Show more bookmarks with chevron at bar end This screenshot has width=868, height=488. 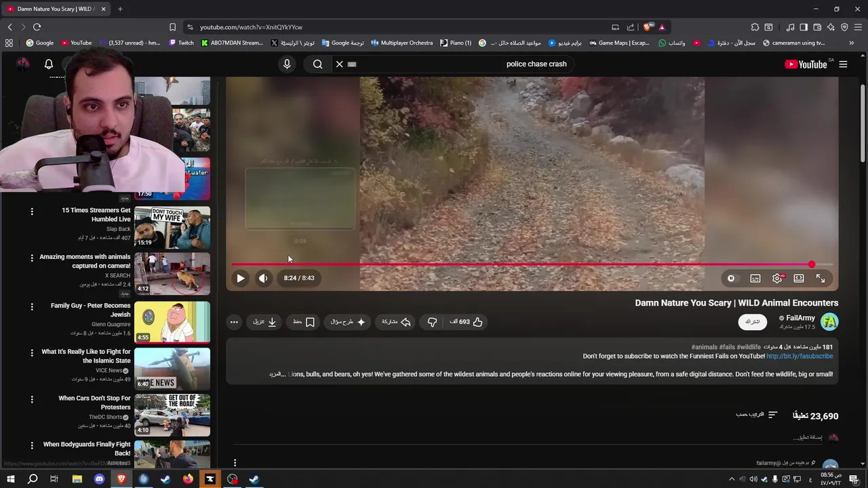tap(851, 43)
